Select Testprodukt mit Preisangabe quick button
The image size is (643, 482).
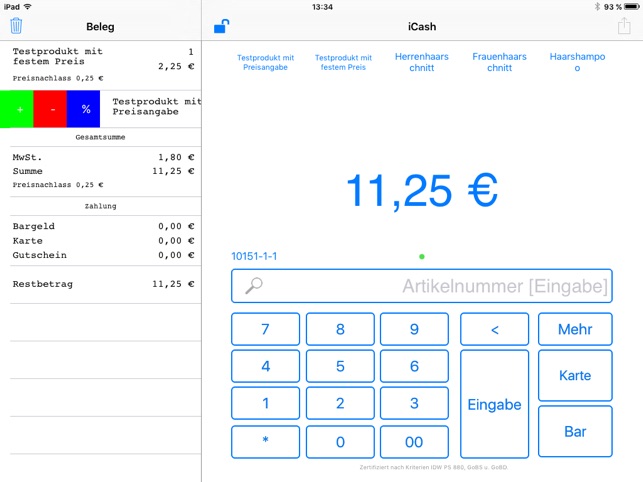pyautogui.click(x=265, y=62)
